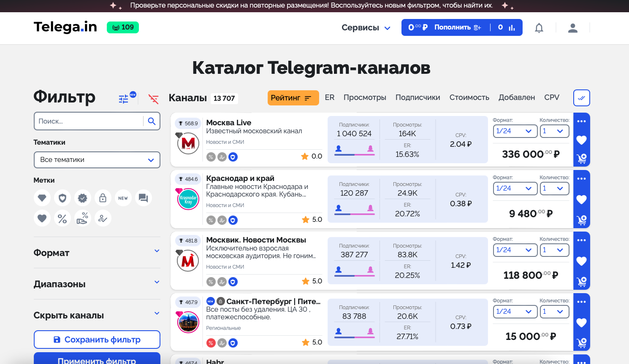
Task: Toggle the NEW label filter
Action: pos(123,198)
